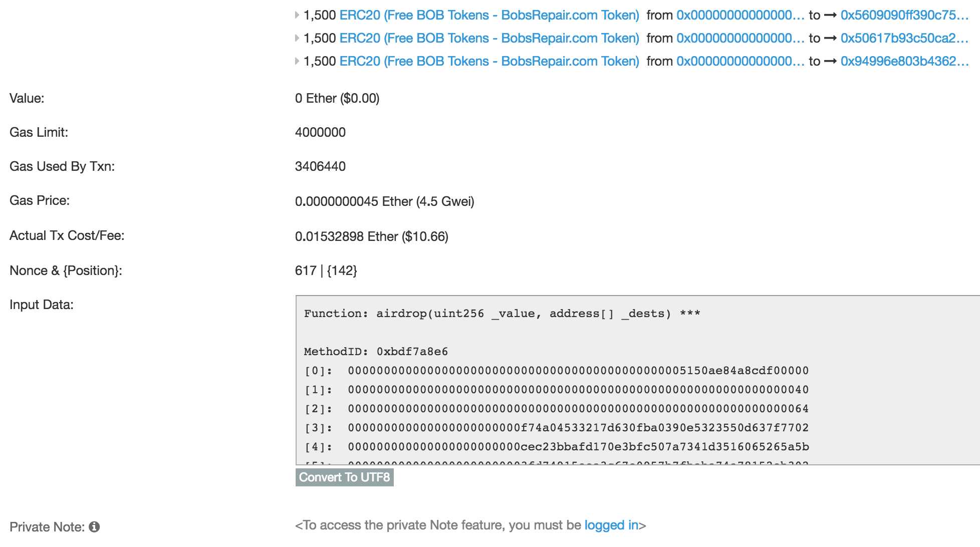Open sender address 0x00000000000000 on first transfer
The height and width of the screenshot is (547, 980).
click(741, 15)
